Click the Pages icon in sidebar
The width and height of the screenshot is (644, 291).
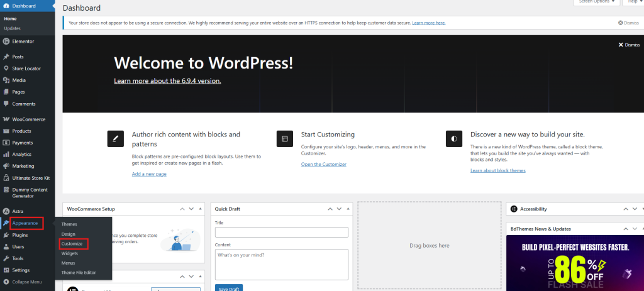[6, 92]
